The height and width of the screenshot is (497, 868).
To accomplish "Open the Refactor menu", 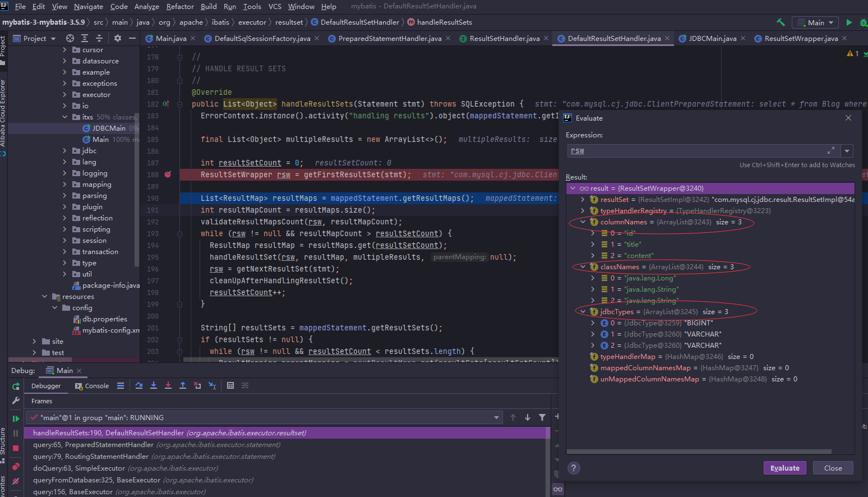I will pos(180,6).
